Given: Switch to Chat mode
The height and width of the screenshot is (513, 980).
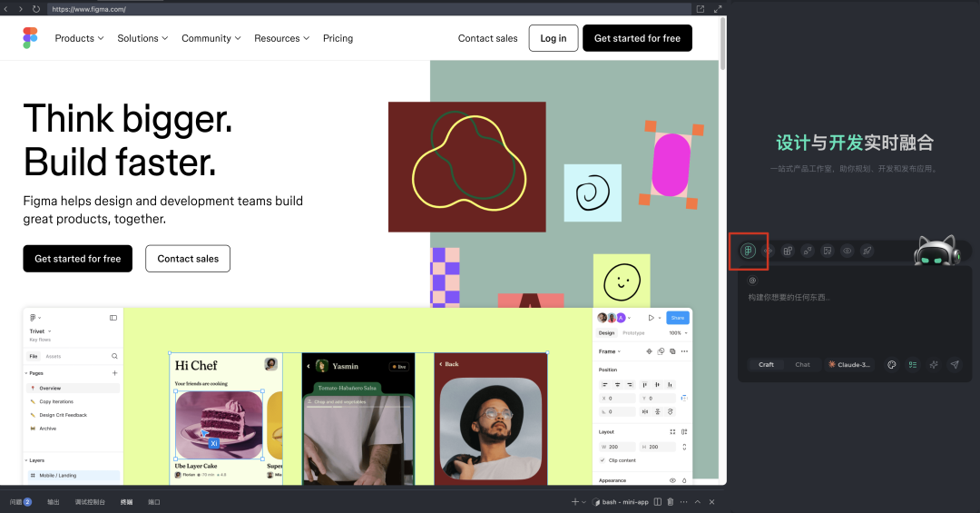Looking at the screenshot, I should (x=802, y=365).
